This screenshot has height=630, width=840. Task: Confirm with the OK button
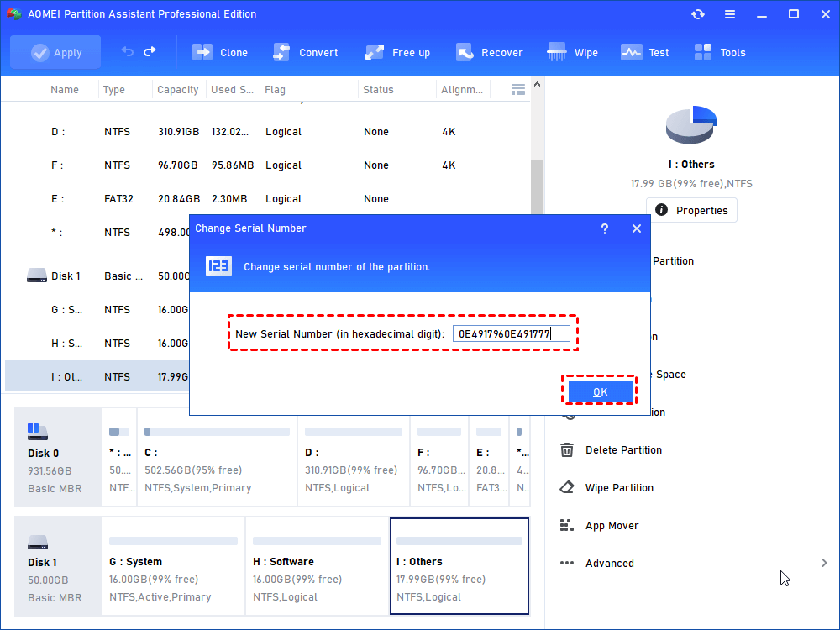pyautogui.click(x=600, y=391)
